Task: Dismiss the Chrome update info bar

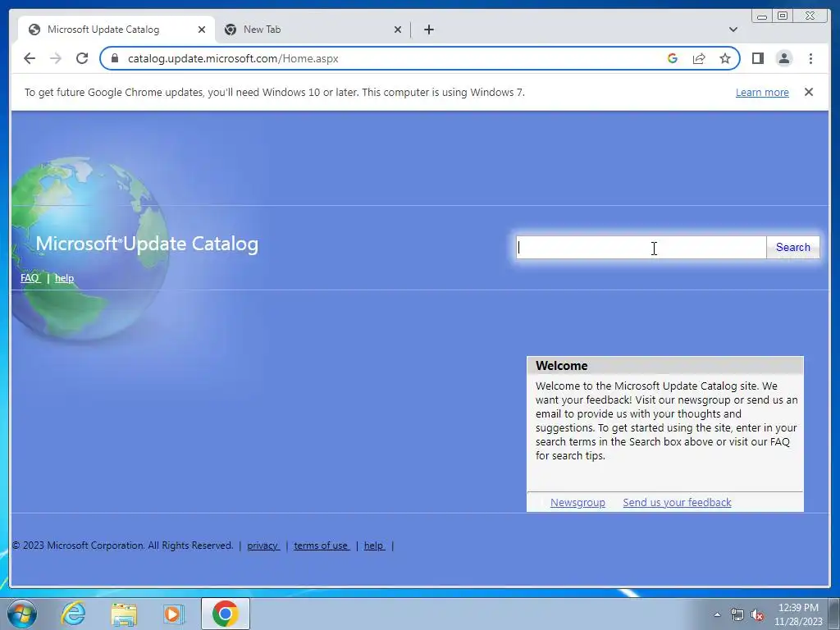Action: tap(809, 92)
